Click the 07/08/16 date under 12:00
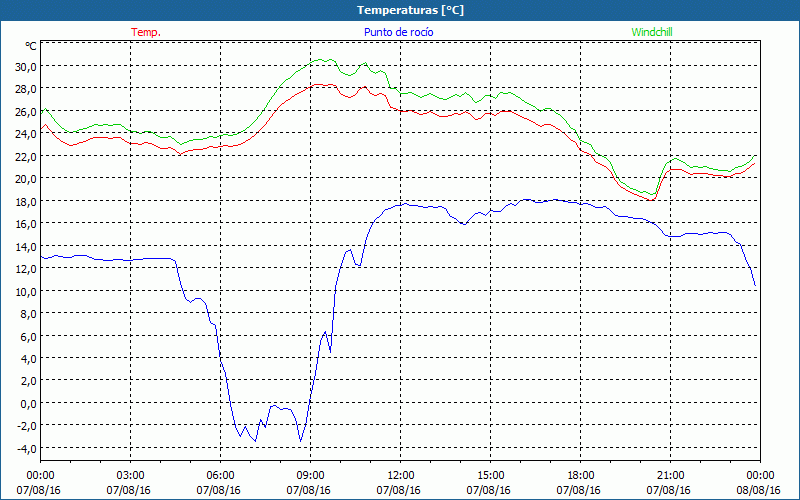 point(398,490)
